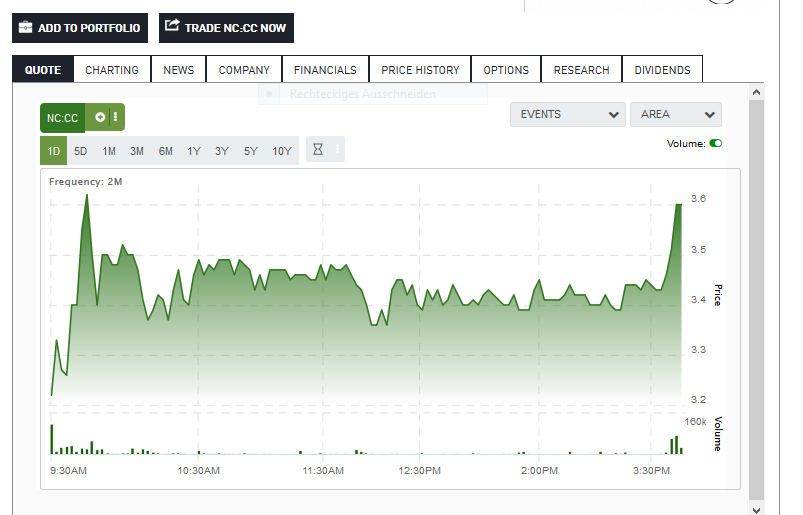Click the scrollbar down arrow
This screenshot has width=803, height=515.
pyautogui.click(x=756, y=509)
